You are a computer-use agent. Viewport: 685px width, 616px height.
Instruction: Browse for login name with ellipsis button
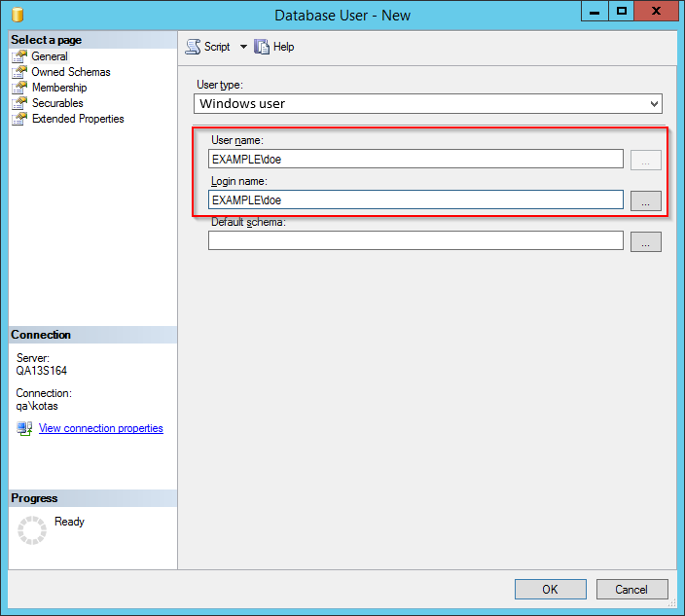coord(645,200)
